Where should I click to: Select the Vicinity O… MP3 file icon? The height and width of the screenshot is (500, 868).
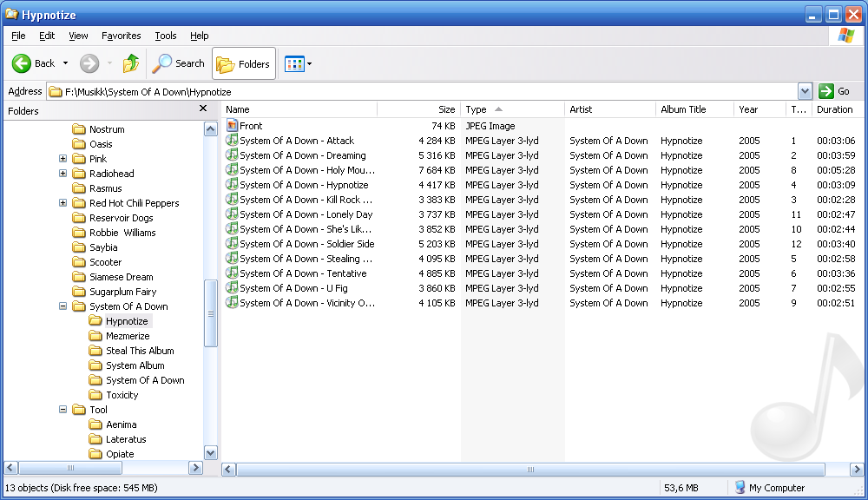[232, 302]
